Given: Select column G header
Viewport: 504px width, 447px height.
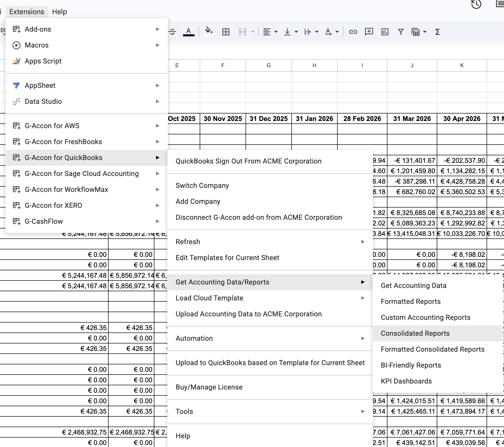Looking at the screenshot, I should pyautogui.click(x=269, y=65).
